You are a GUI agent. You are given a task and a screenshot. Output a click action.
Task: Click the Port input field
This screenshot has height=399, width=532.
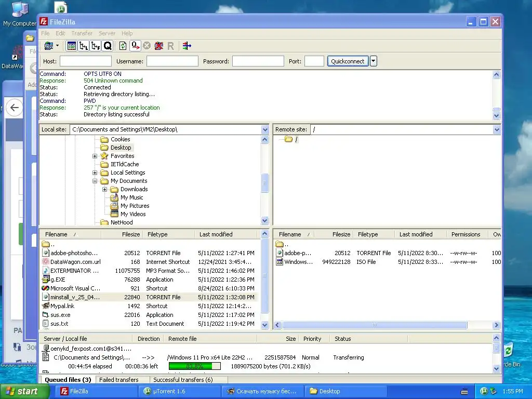coord(314,61)
